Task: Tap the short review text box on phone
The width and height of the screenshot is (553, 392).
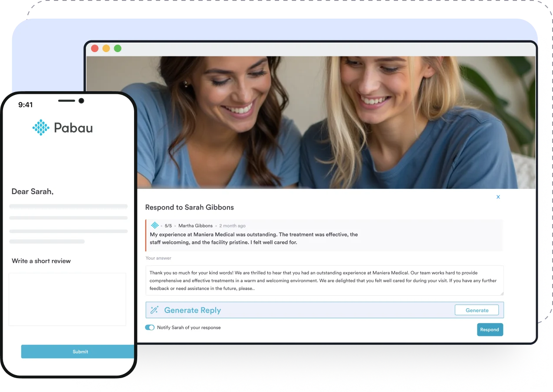Action: [x=67, y=299]
